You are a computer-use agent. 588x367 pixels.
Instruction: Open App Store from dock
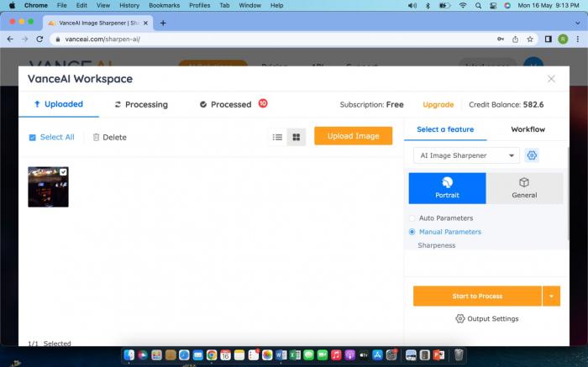(x=377, y=354)
